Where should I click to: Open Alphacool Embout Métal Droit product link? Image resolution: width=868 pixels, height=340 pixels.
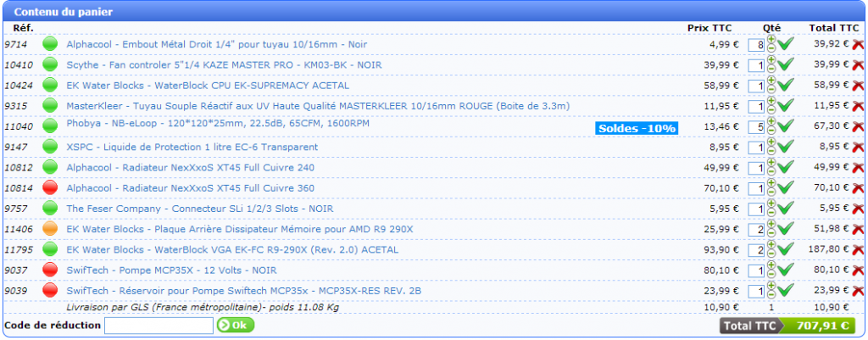tap(216, 44)
